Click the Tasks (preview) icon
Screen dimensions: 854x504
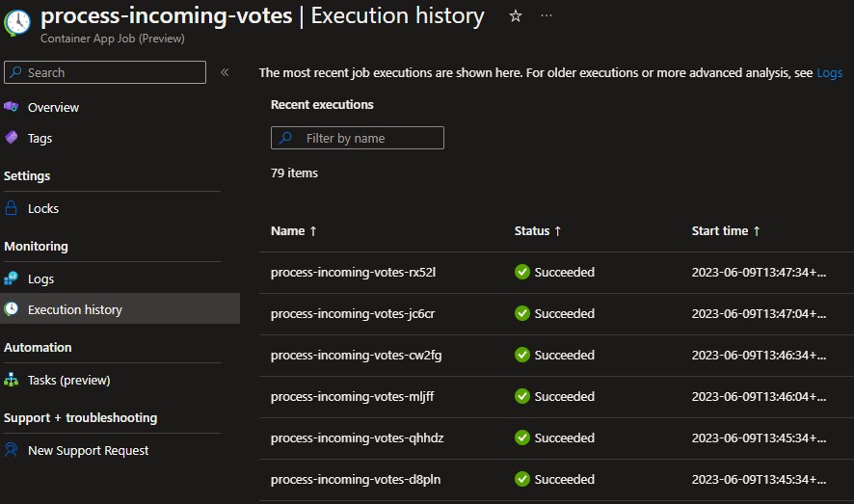click(12, 380)
